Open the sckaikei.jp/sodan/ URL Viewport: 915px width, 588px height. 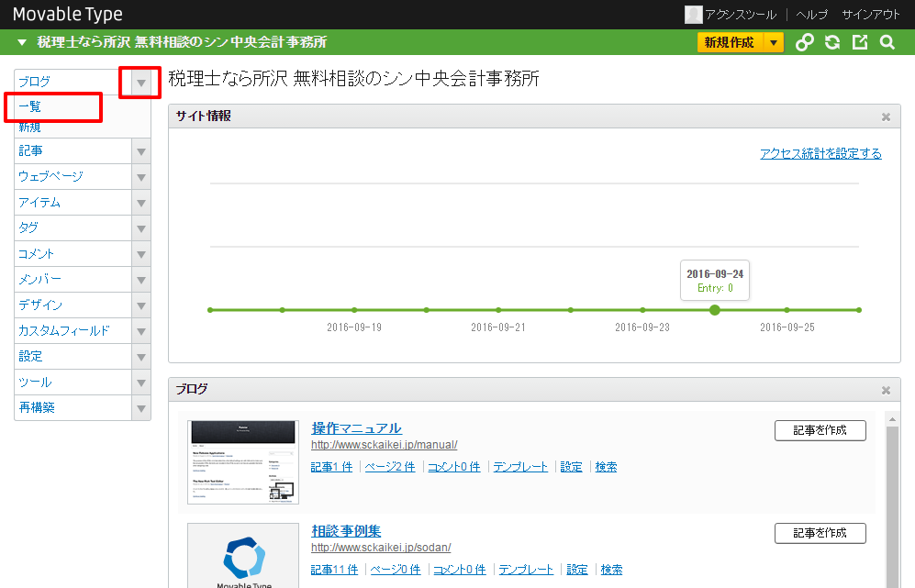381,547
